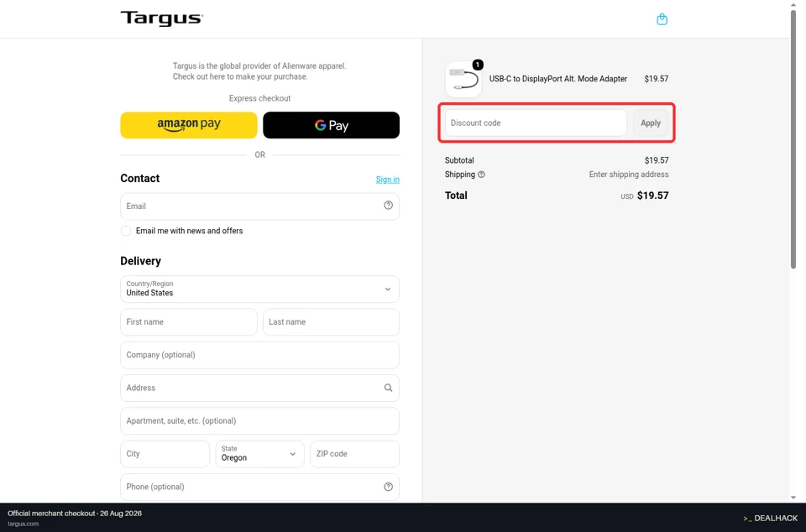This screenshot has width=806, height=532.
Task: Click the Delivery heading
Action: (x=140, y=261)
